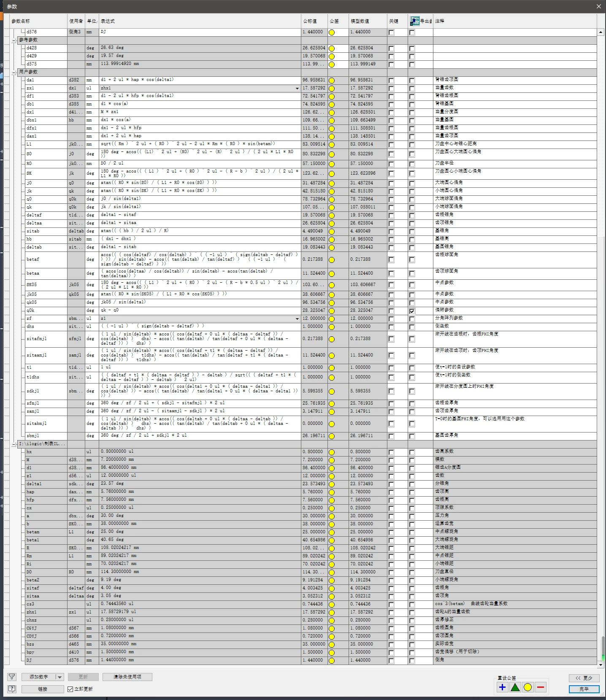Open the parameter filter funnel icon
This screenshot has height=700, width=606.
[12, 677]
